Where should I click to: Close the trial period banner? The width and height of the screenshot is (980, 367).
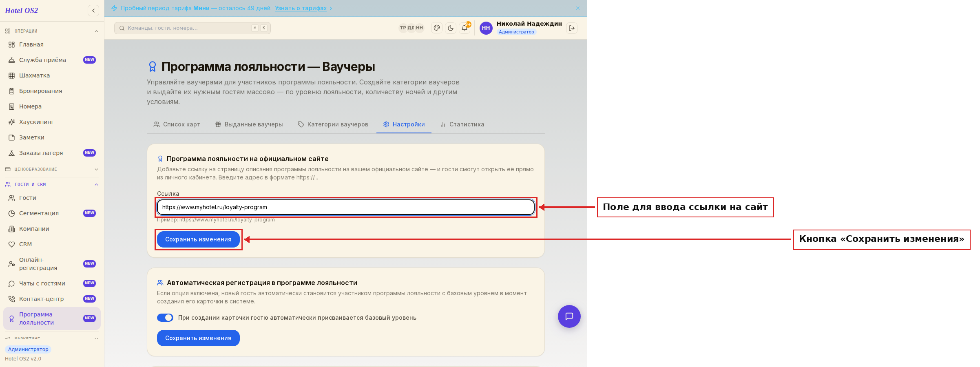point(578,8)
